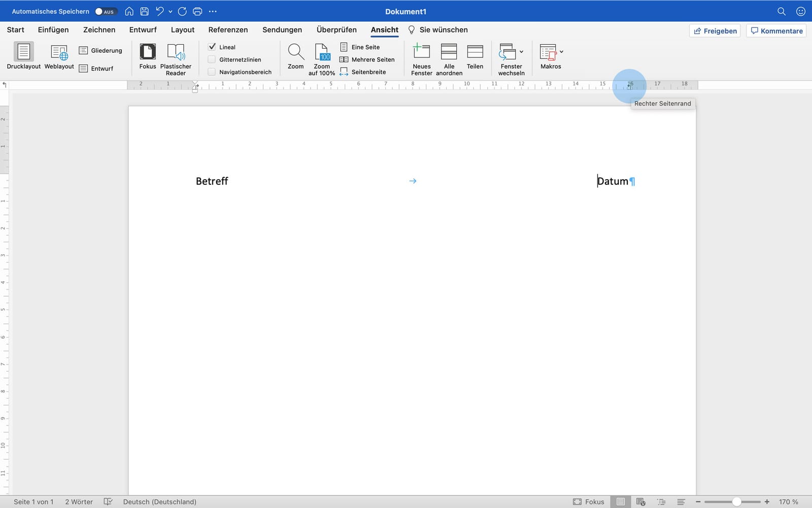Click the redo arrow icon
This screenshot has height=508, width=812.
tap(182, 11)
